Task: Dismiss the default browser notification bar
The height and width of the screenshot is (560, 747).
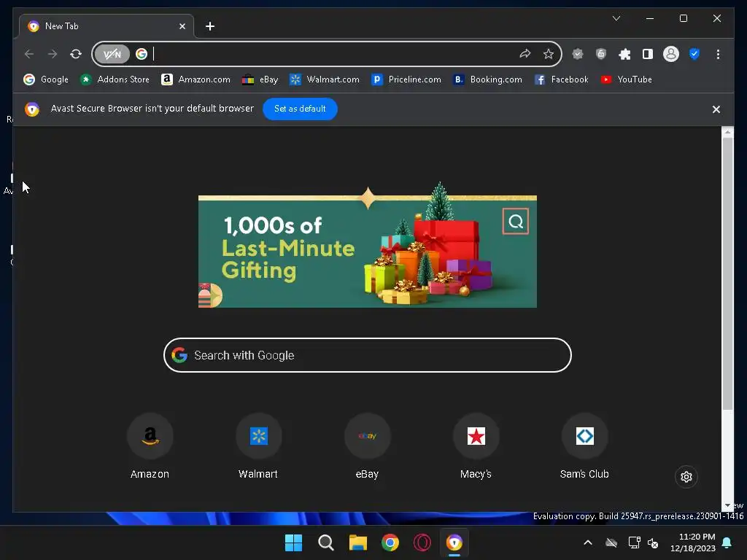Action: pos(716,109)
